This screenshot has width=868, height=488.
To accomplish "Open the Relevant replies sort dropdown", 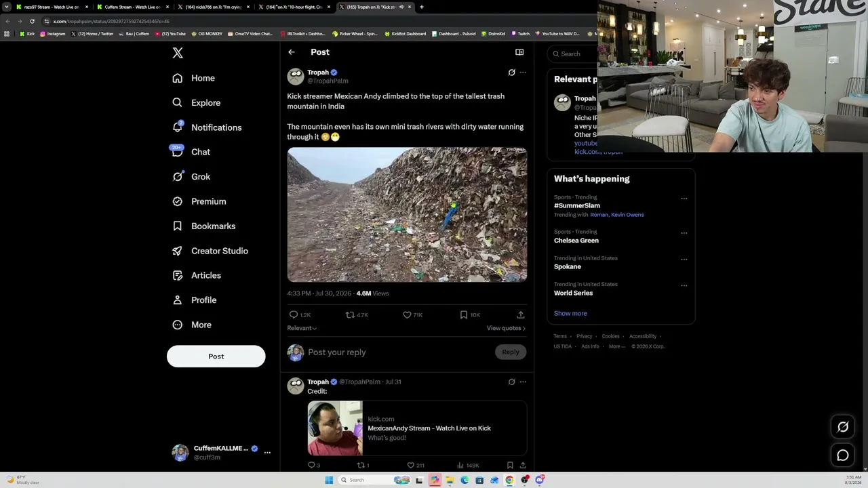I will 302,328.
